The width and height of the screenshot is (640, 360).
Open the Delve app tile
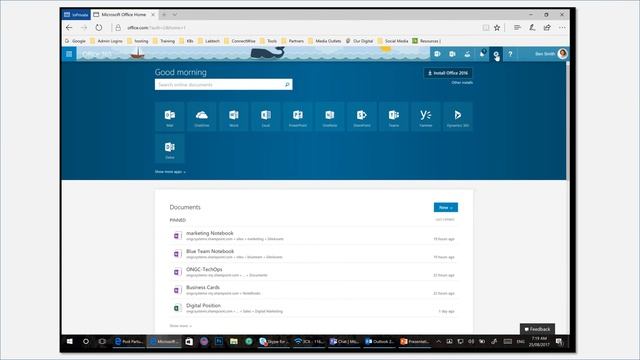pos(170,149)
